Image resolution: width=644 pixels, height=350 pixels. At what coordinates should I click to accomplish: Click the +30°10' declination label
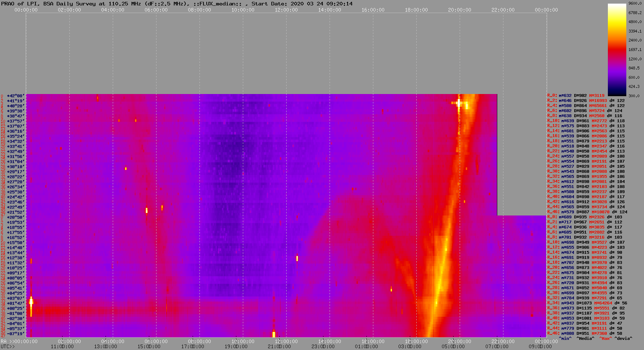coord(16,167)
